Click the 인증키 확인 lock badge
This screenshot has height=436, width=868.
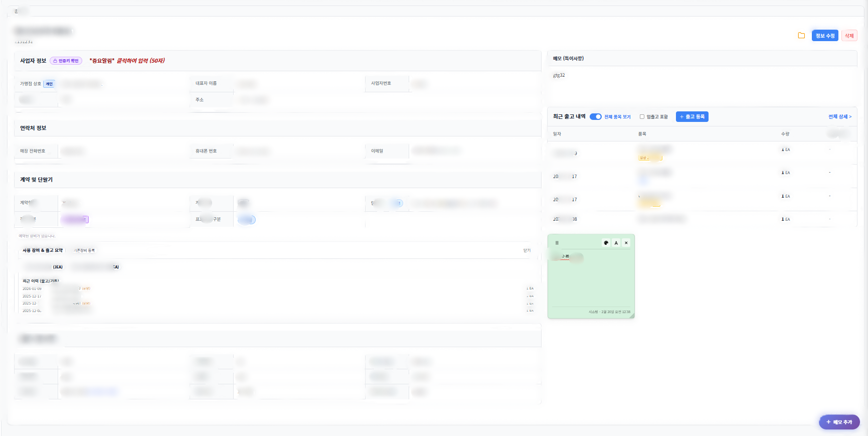click(66, 61)
